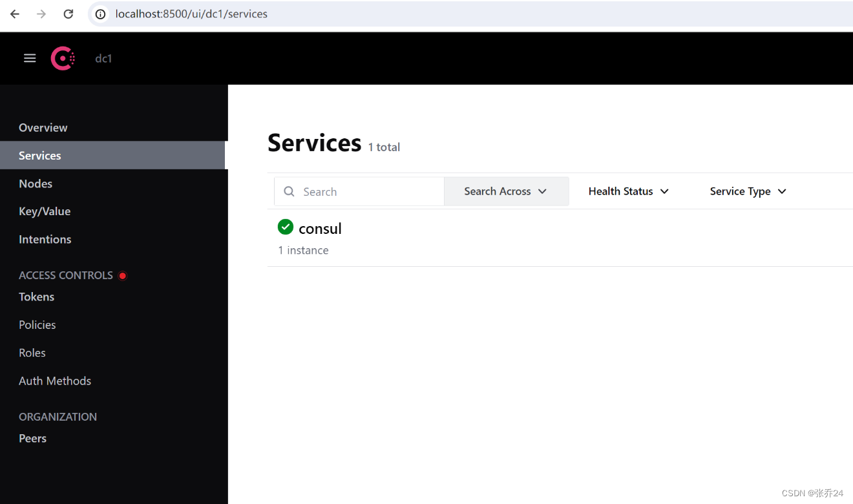Select the Tokens entry under Access Controls
Screen dimensions: 853x504
click(36, 297)
